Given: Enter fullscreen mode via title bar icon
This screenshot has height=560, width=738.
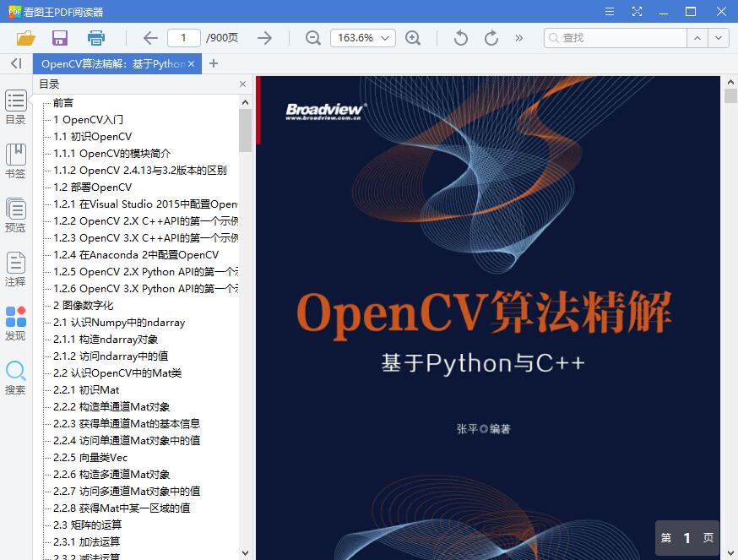Looking at the screenshot, I should [637, 11].
